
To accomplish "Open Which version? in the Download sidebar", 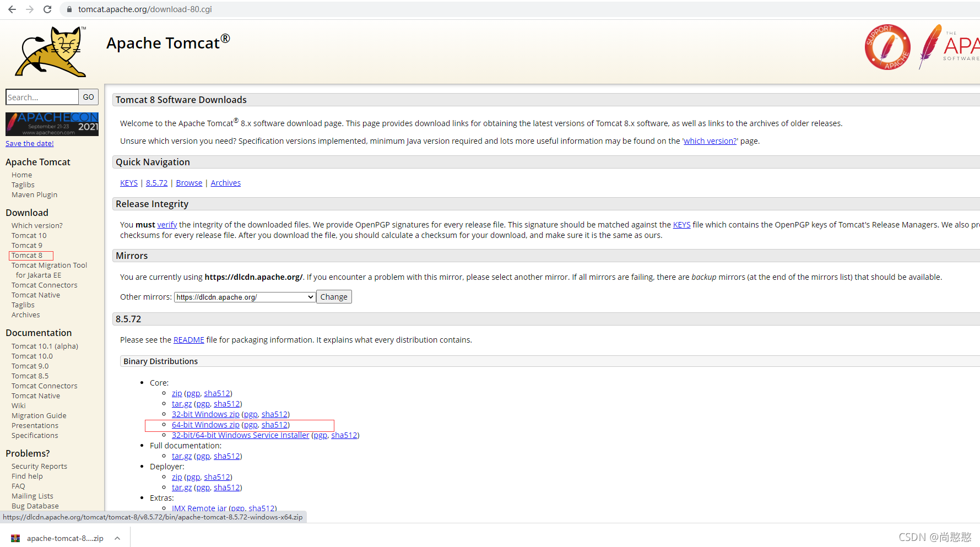I will point(37,226).
